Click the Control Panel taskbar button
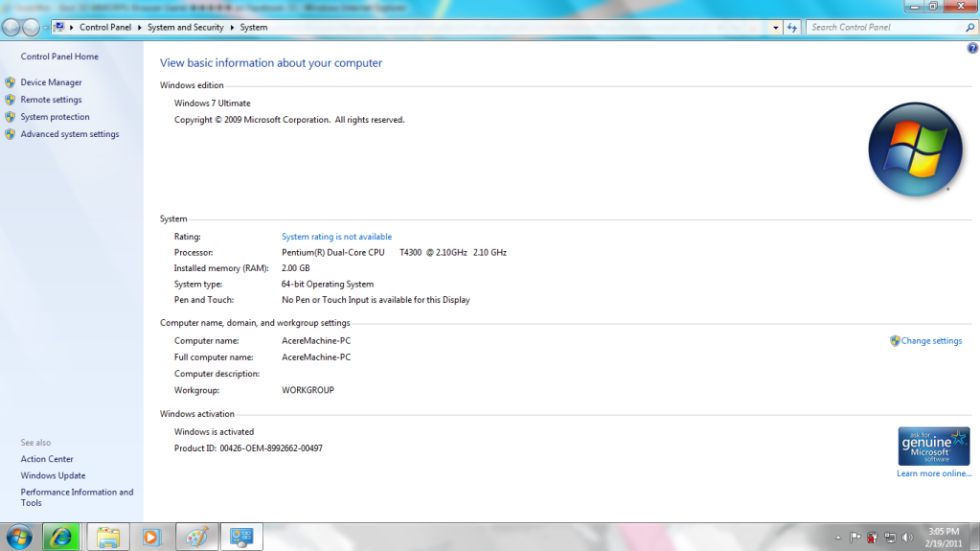The image size is (980, 551). pyautogui.click(x=241, y=537)
